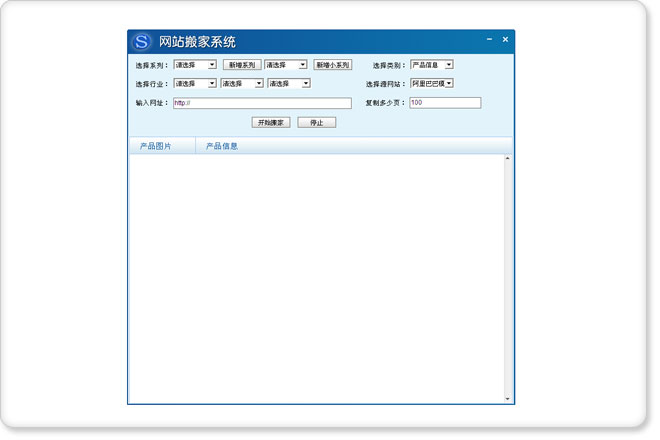Click the 新增系列 button

[241, 65]
